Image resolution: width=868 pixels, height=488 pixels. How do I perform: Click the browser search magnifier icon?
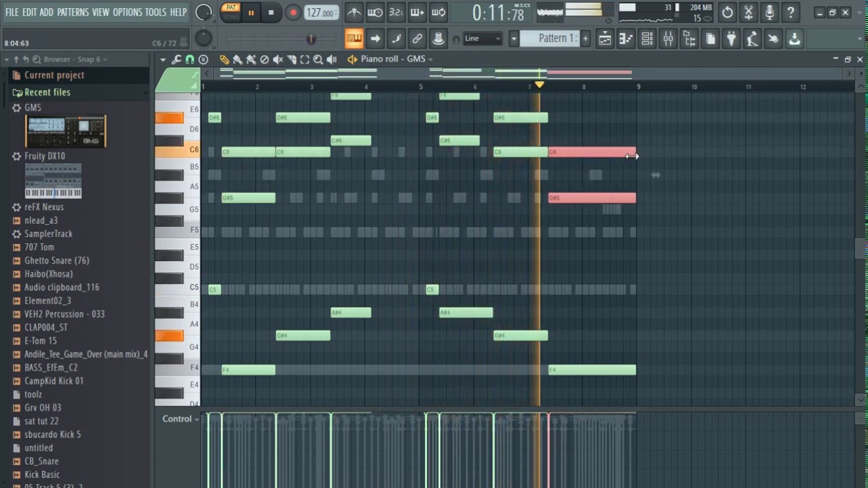tap(37, 60)
